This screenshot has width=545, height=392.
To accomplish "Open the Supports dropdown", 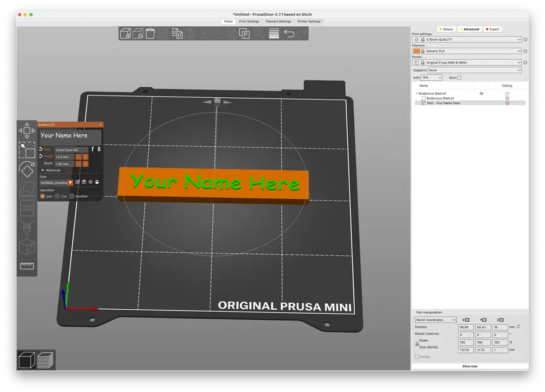I will click(475, 70).
